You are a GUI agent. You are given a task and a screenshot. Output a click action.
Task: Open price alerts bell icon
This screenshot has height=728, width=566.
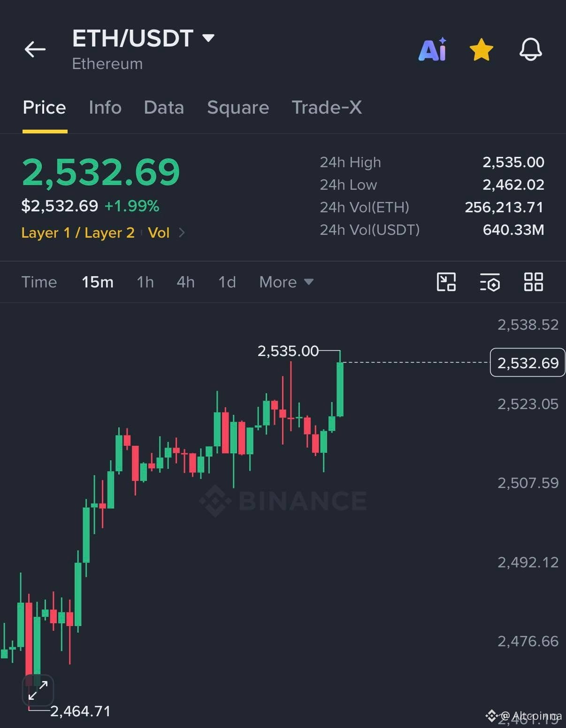pos(531,49)
